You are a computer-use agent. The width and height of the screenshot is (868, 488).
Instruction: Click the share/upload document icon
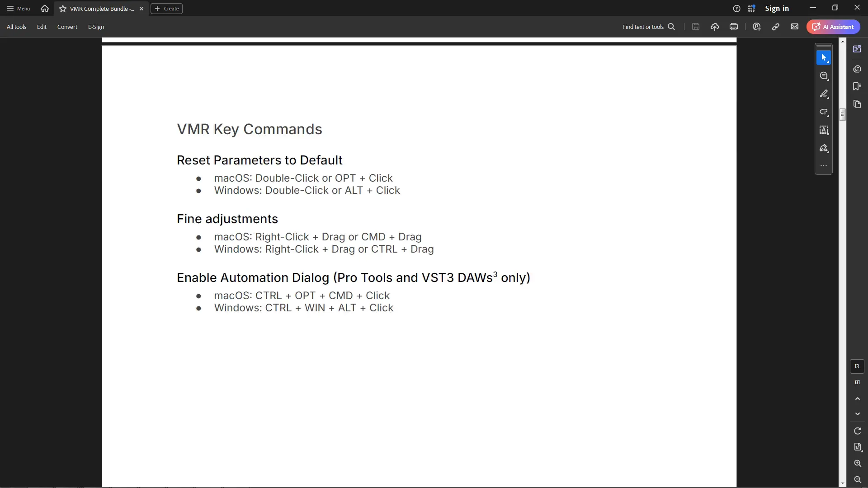(715, 27)
